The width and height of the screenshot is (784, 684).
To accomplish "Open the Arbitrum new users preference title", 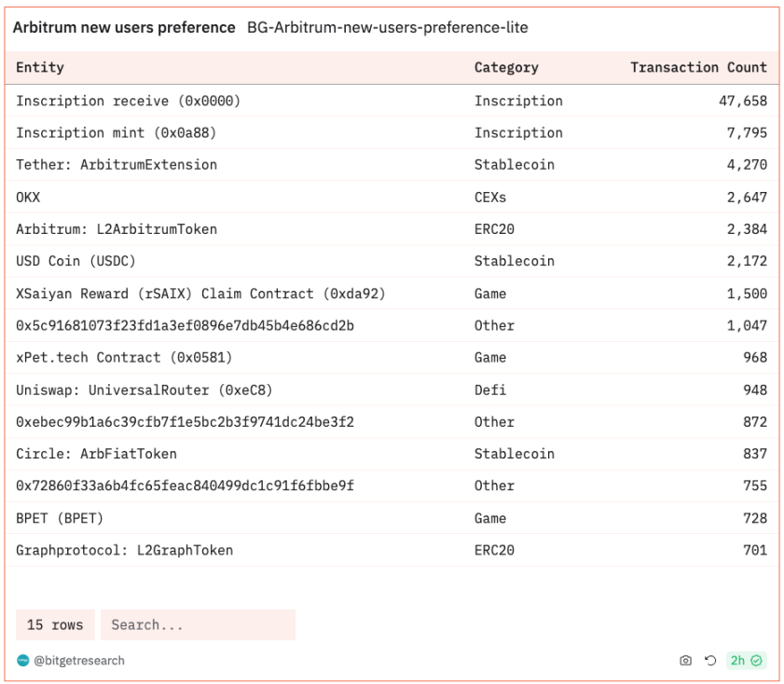I will coord(124,28).
